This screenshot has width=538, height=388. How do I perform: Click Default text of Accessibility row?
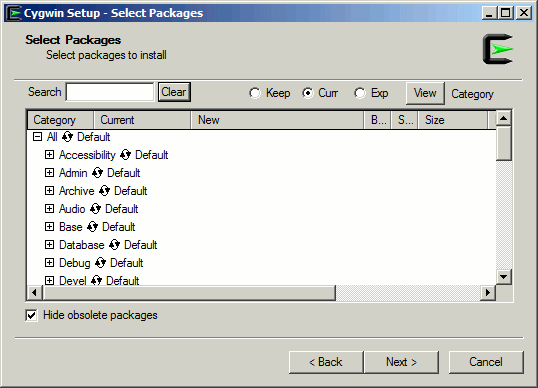(x=152, y=155)
